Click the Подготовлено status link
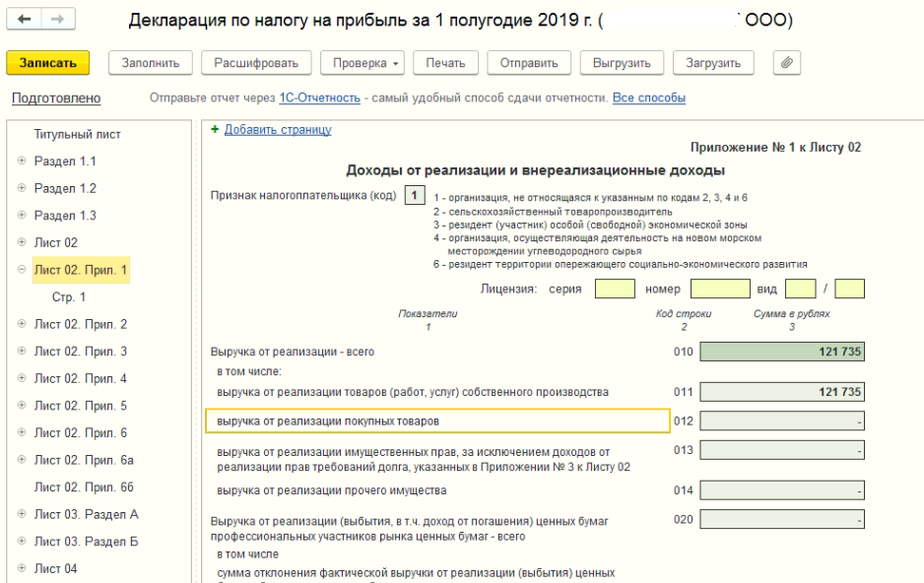 [55, 98]
